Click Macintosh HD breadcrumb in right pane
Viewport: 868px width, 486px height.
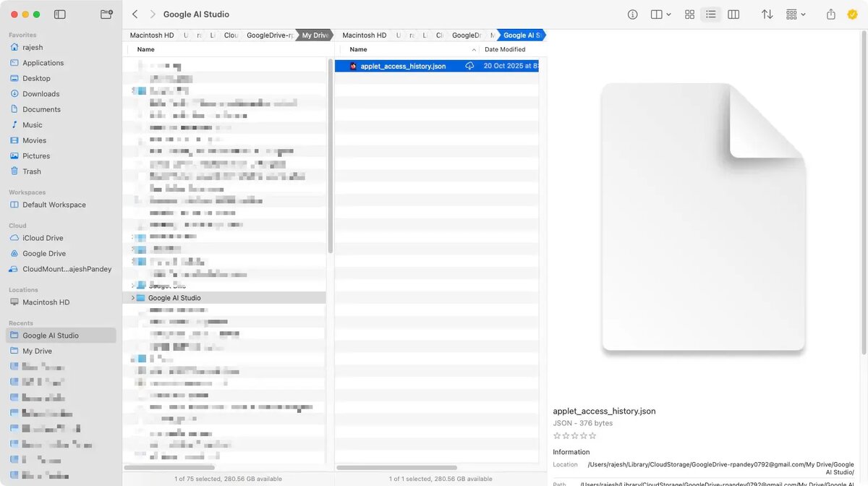point(364,35)
